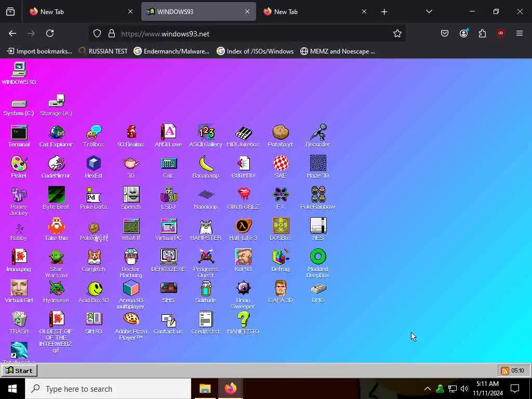Launch the Half-Life 3 icon
This screenshot has width=532, height=399.
(243, 230)
